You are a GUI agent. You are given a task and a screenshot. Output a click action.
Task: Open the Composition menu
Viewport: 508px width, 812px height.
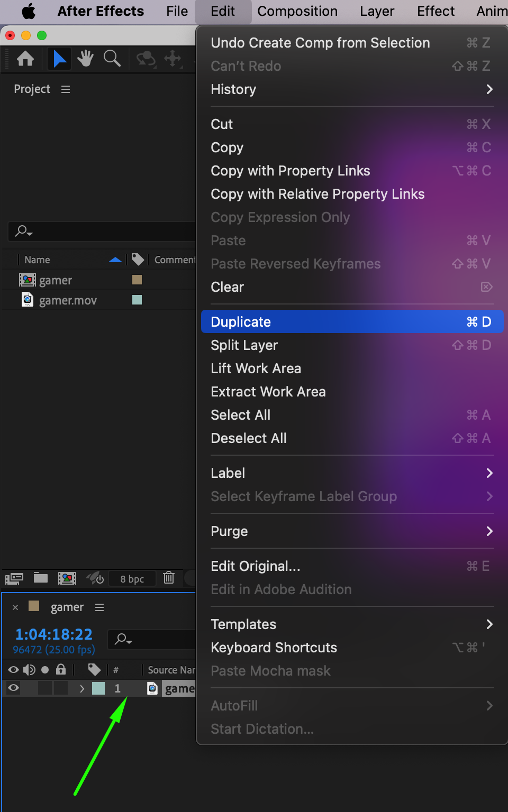click(297, 11)
